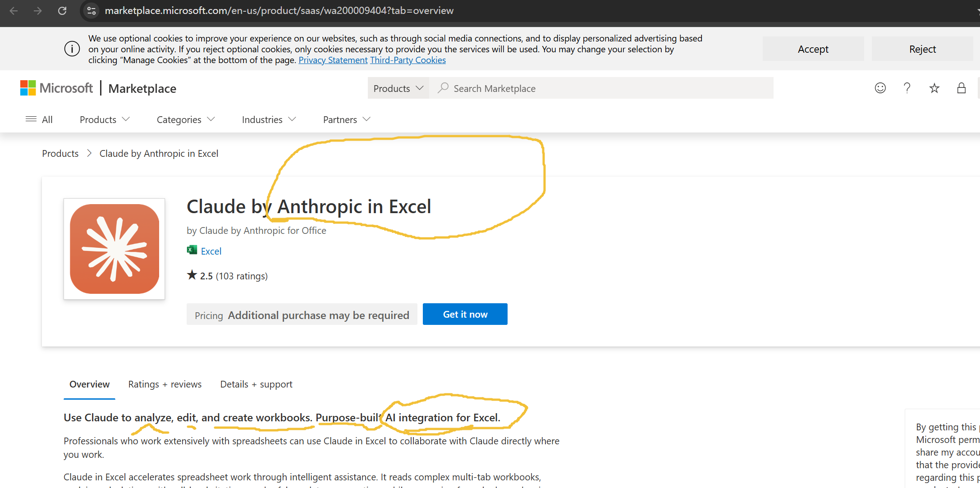The image size is (980, 488).
Task: Click the favorites star icon
Action: (934, 88)
